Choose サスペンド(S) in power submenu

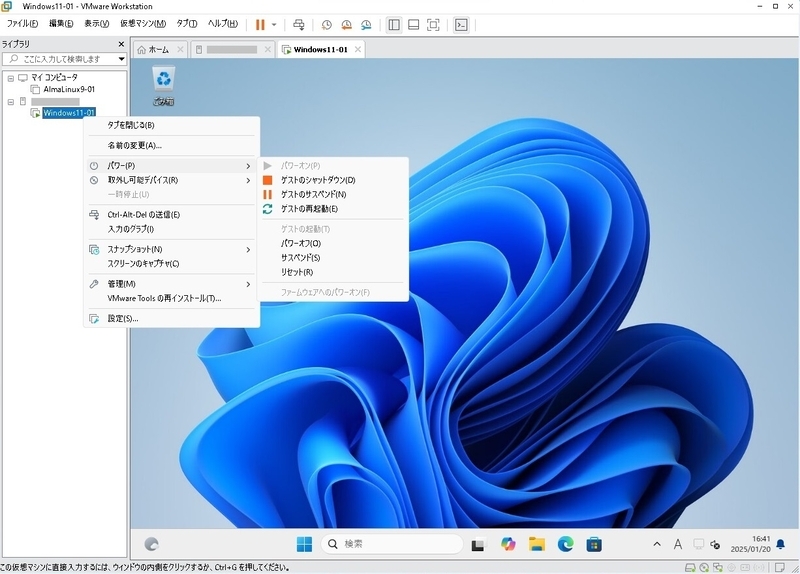point(333,258)
